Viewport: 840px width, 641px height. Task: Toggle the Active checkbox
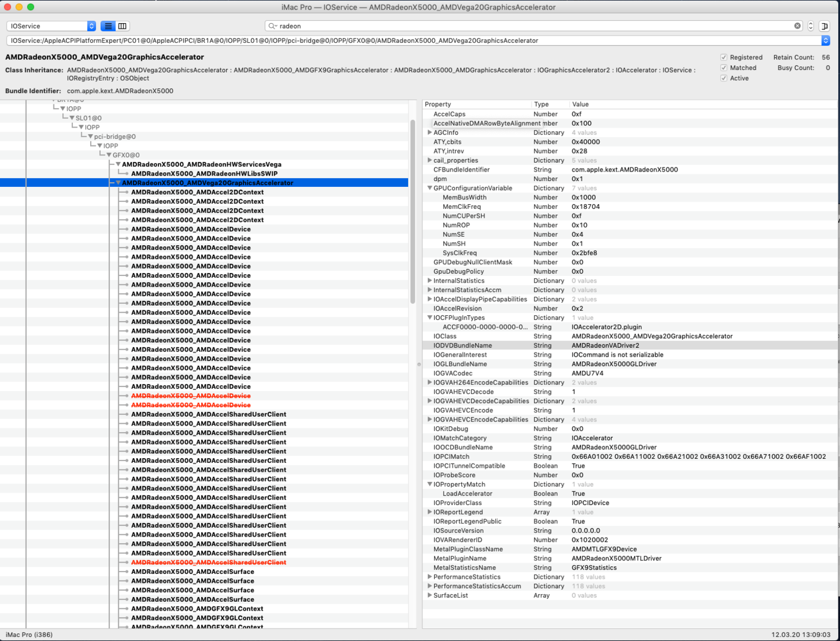click(724, 78)
